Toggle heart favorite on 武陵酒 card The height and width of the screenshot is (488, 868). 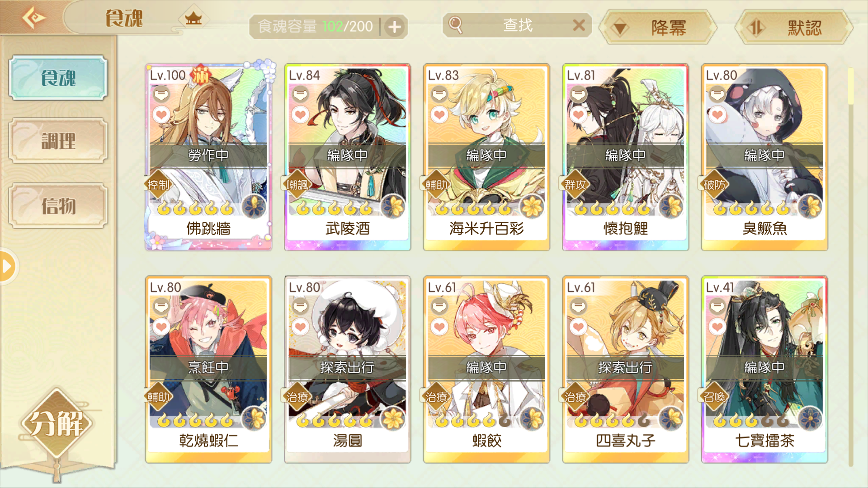tap(301, 115)
